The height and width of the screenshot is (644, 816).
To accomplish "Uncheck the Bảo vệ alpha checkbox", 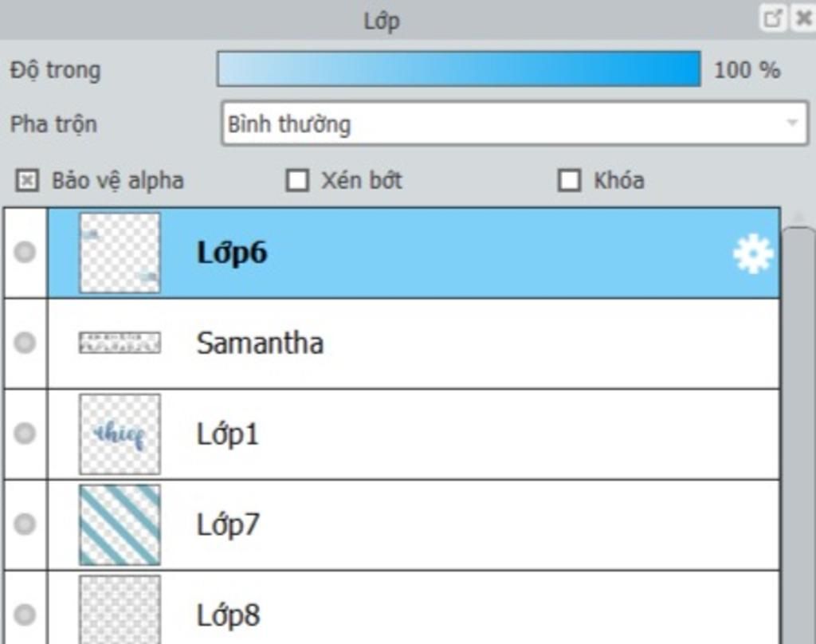I will click(x=27, y=181).
